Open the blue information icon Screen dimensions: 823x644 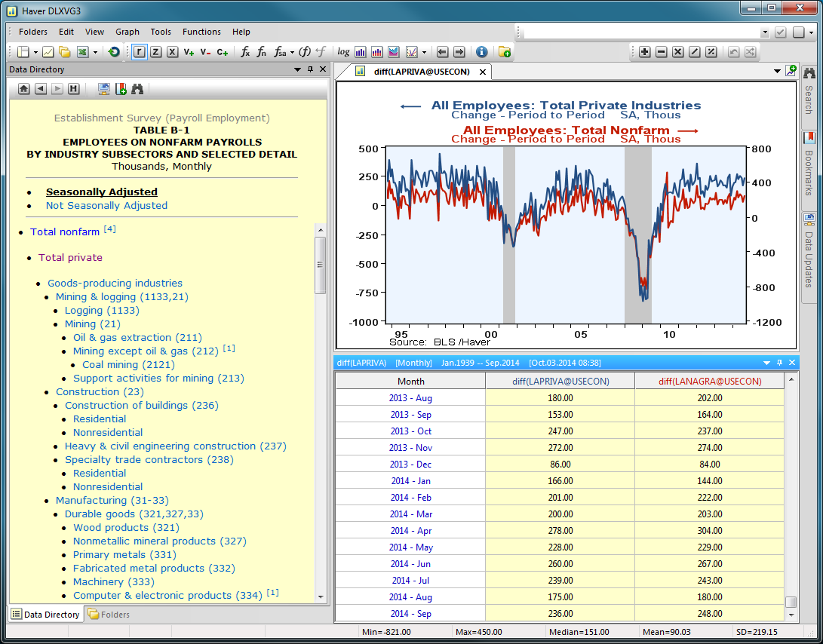pos(482,52)
